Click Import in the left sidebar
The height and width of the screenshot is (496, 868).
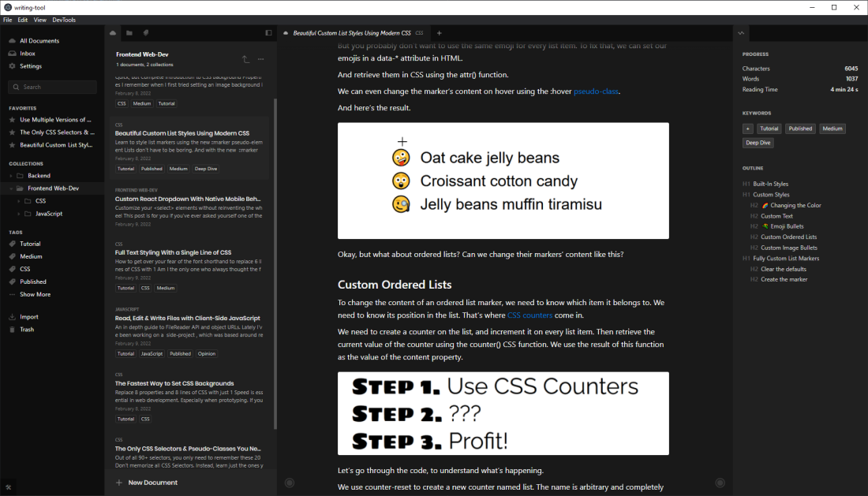[x=28, y=317]
